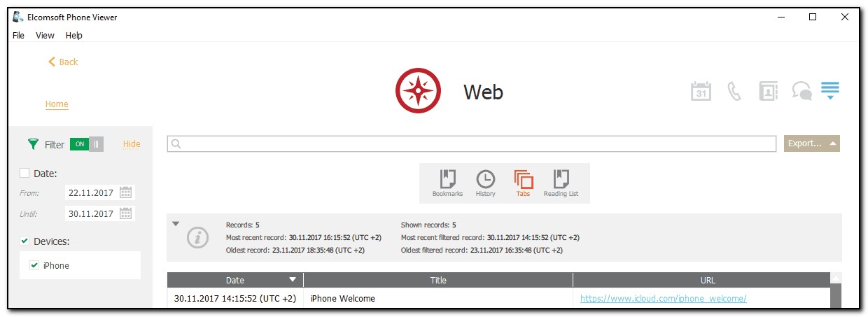Screen dimensions: 868x317
Task: Open the Export dropdown
Action: pos(811,143)
